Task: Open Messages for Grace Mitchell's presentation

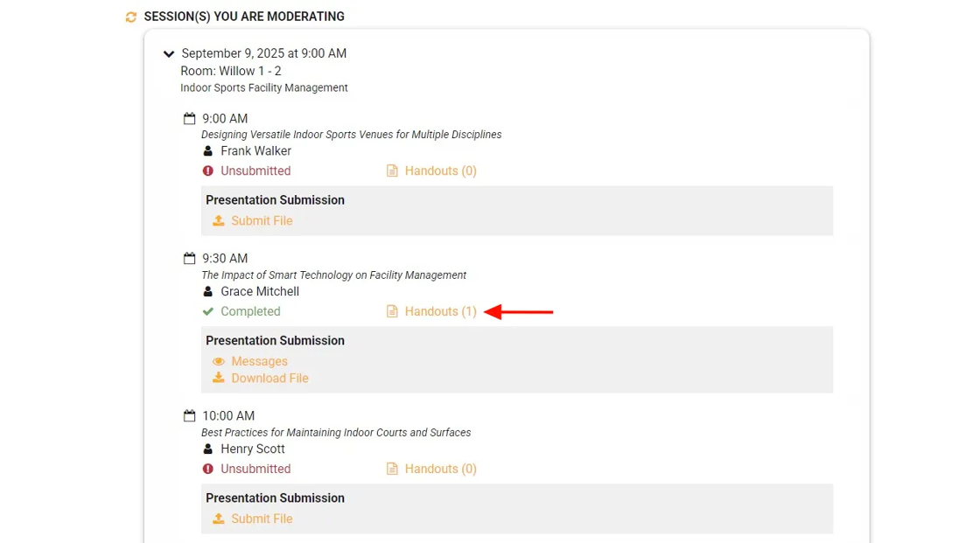Action: pos(259,361)
